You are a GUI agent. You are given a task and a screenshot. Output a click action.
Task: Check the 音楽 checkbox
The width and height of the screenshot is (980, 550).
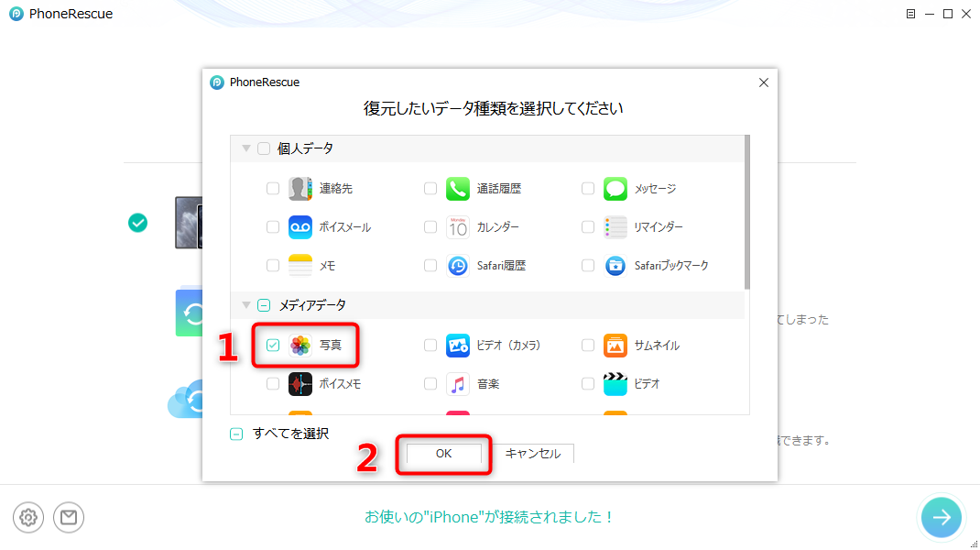point(430,383)
